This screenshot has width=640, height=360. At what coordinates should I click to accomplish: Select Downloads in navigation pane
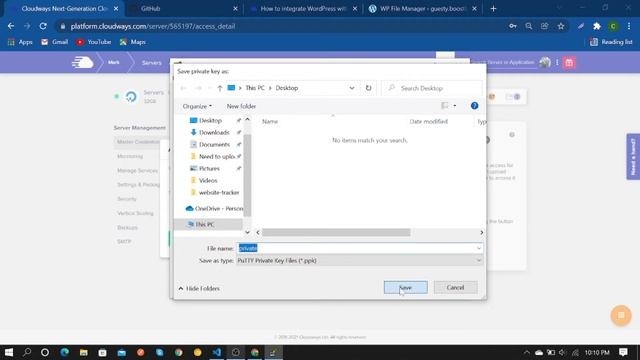click(x=214, y=132)
